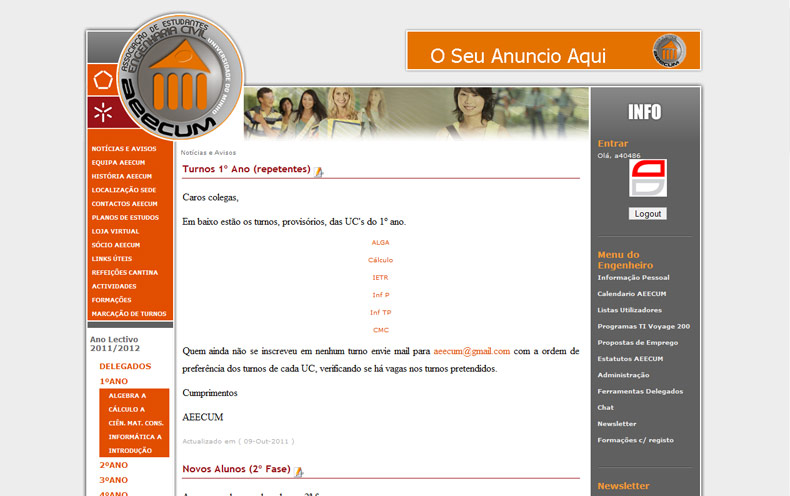790x496 pixels.
Task: Open Actividades menu item
Action: coord(114,286)
